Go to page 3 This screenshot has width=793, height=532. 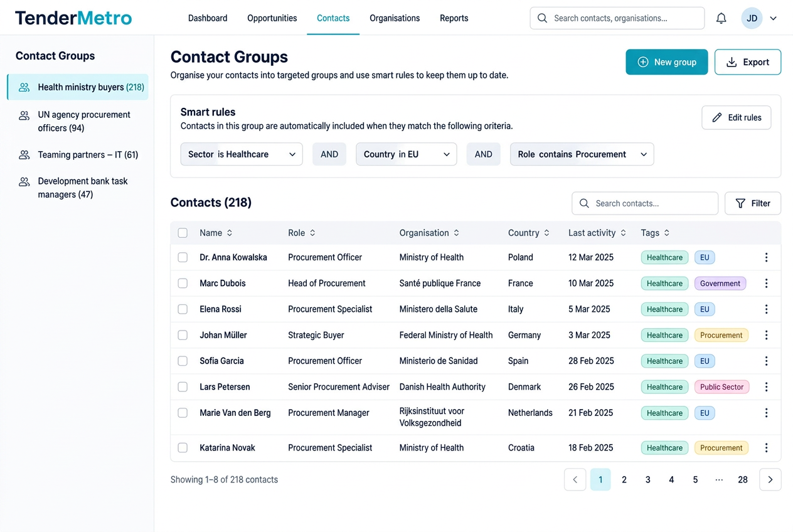click(648, 479)
